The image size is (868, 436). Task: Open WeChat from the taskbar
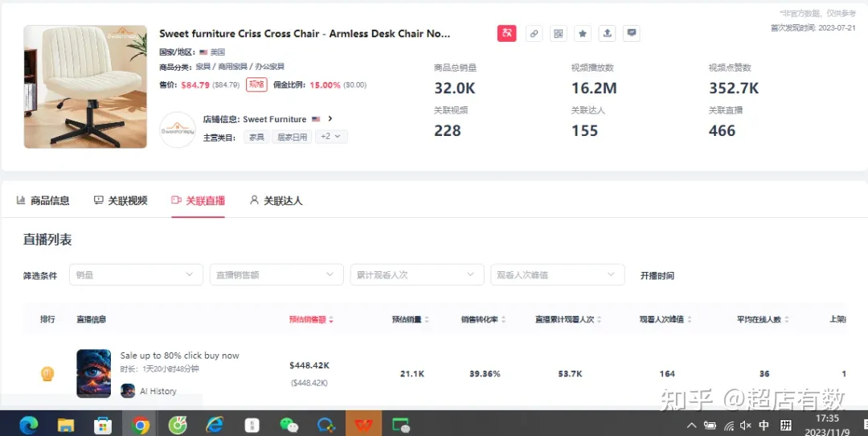click(289, 425)
